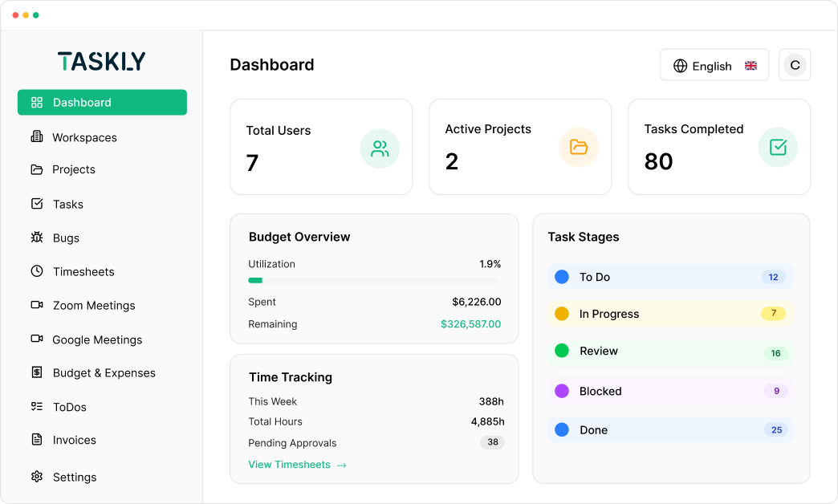
Task: Click the Google Meetings camera icon
Action: (36, 339)
